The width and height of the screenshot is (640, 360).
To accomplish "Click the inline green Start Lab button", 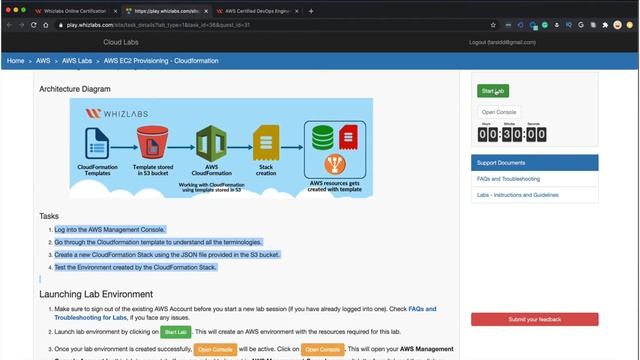I will (x=176, y=332).
